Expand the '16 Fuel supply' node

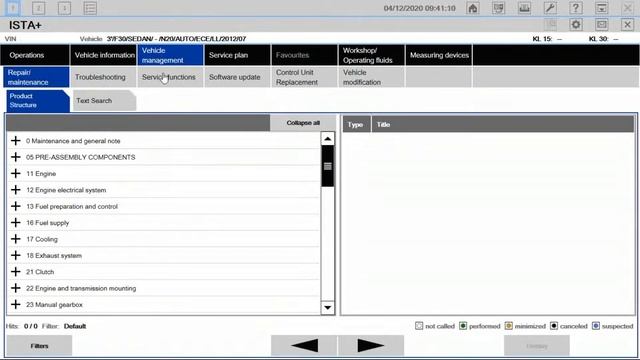click(16, 222)
